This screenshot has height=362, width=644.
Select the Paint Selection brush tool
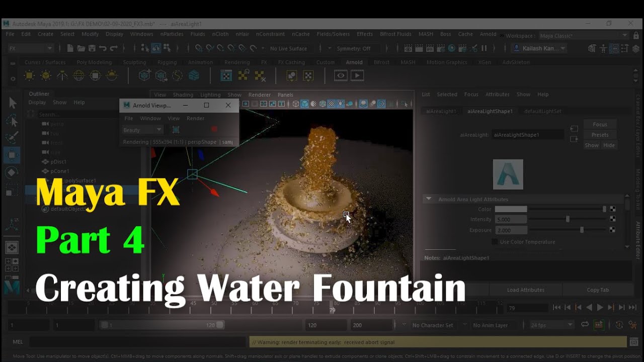tap(12, 138)
